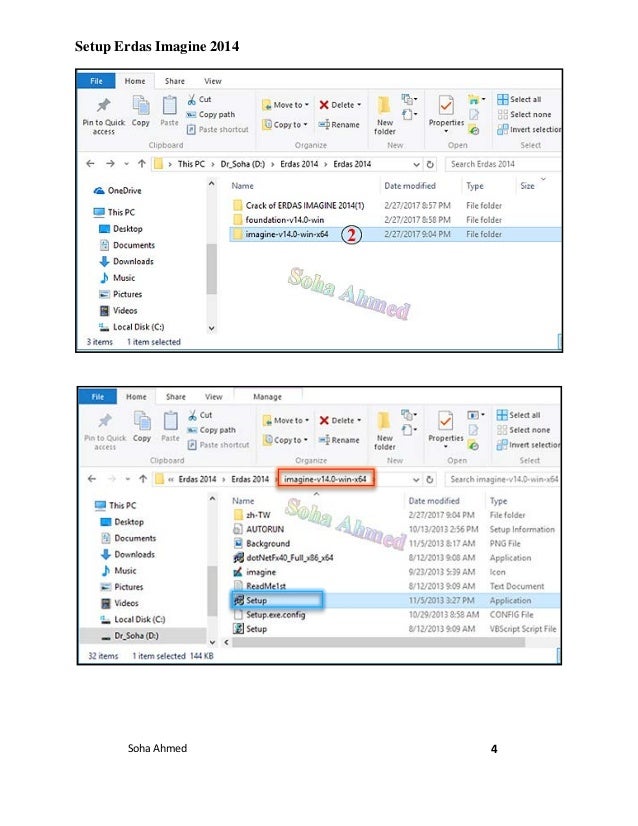Click Properties in the bottom Explorer window
638x826 pixels.
pos(446,429)
